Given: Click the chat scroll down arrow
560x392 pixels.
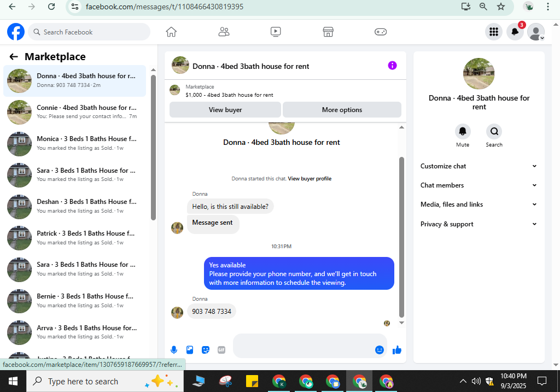Looking at the screenshot, I should coord(401,323).
